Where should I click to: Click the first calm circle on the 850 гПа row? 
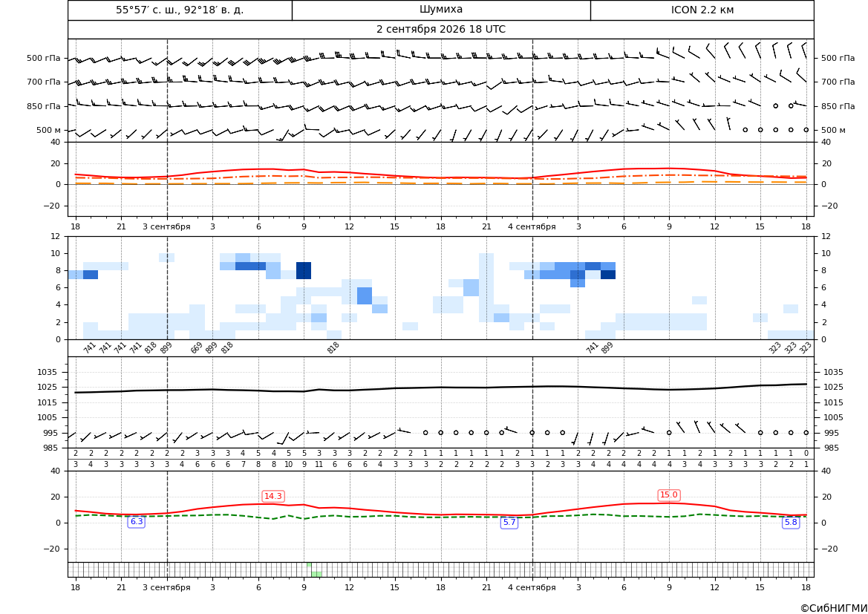pos(775,105)
